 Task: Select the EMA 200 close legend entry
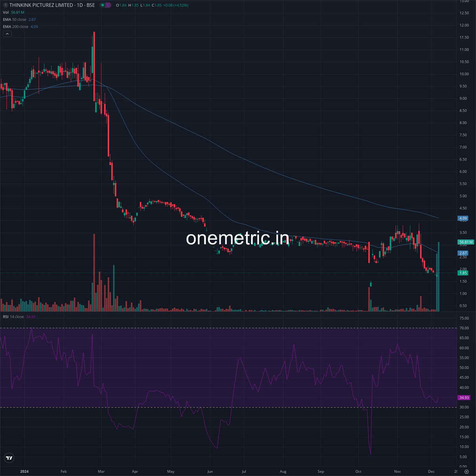(21, 27)
